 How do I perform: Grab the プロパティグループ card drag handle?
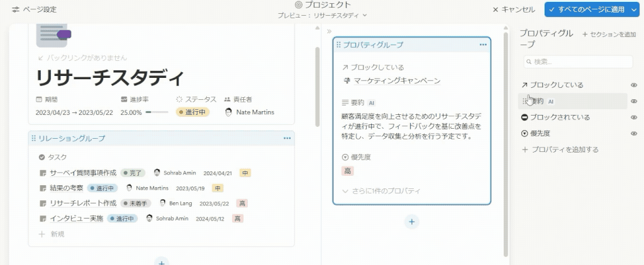coord(339,45)
